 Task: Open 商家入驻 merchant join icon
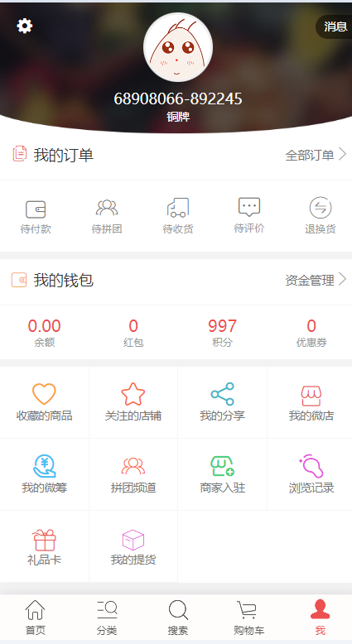click(x=222, y=466)
